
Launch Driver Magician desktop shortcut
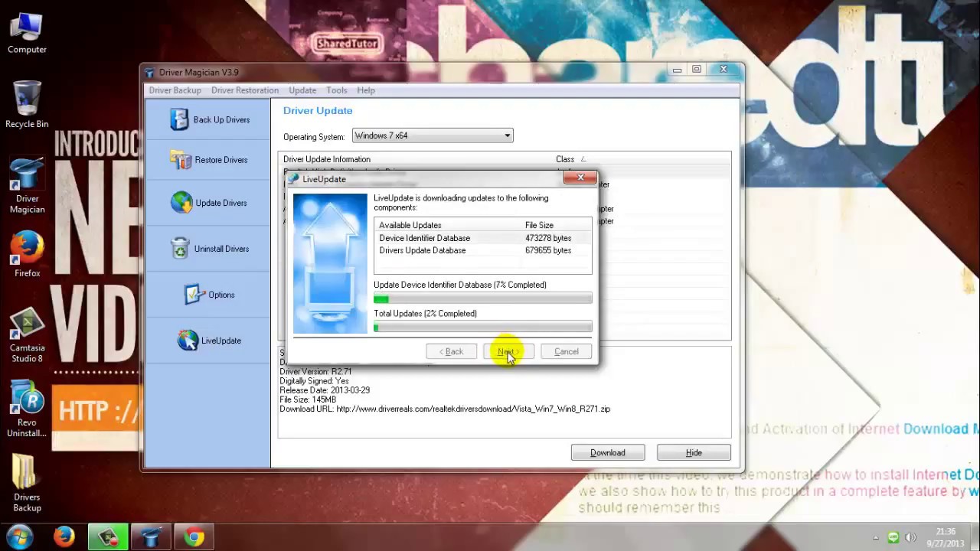point(27,186)
